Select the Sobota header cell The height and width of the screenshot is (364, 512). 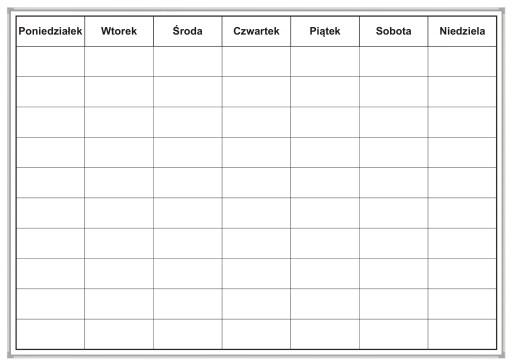[x=394, y=31]
